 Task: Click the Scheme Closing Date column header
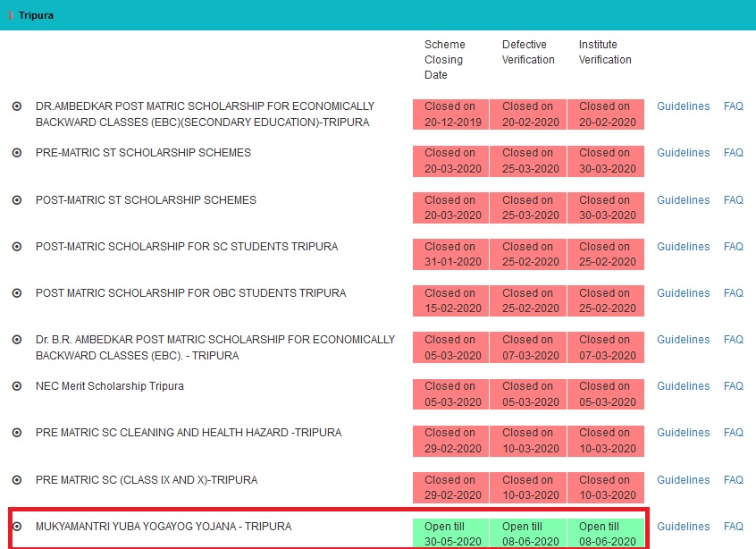pos(444,59)
